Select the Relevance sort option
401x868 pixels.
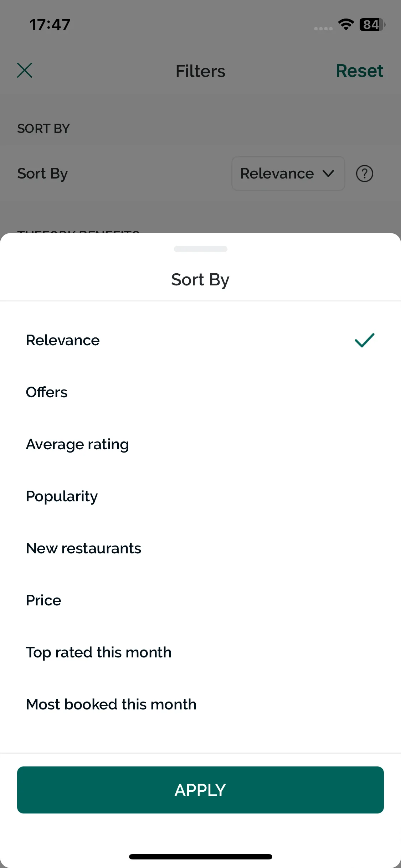(200, 340)
